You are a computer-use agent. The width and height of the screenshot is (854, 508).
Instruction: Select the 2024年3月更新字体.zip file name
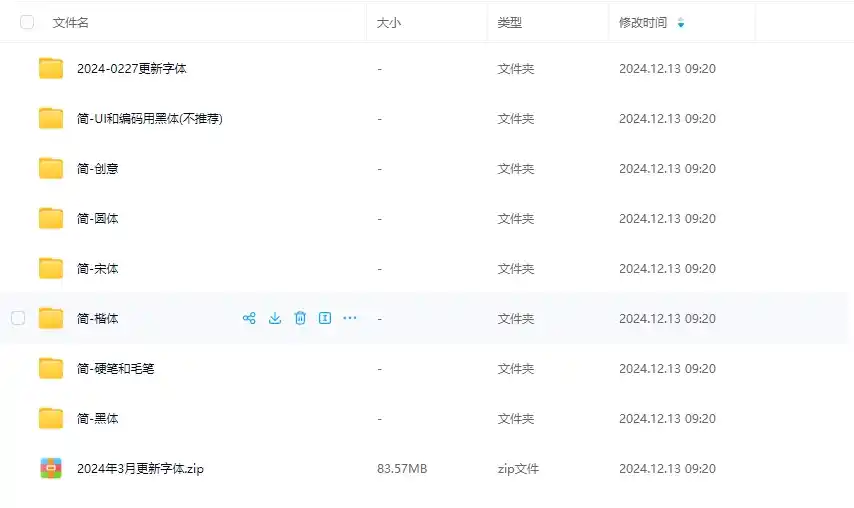pos(140,468)
